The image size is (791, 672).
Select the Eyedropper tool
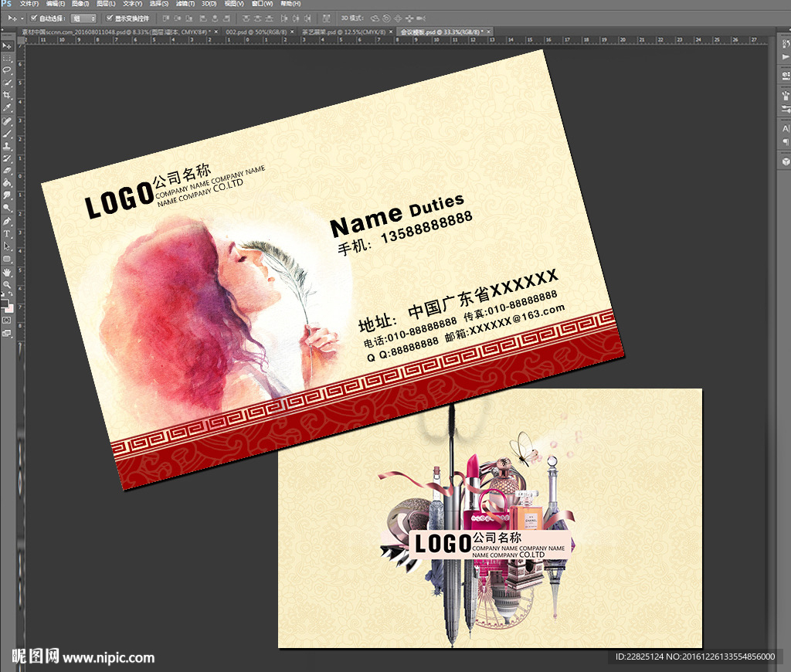point(6,107)
